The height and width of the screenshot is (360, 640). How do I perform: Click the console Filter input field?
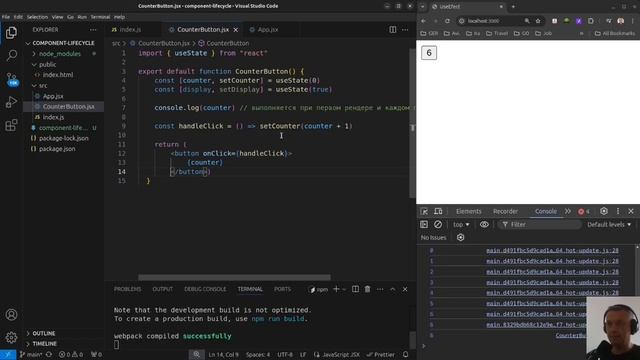tap(539, 224)
